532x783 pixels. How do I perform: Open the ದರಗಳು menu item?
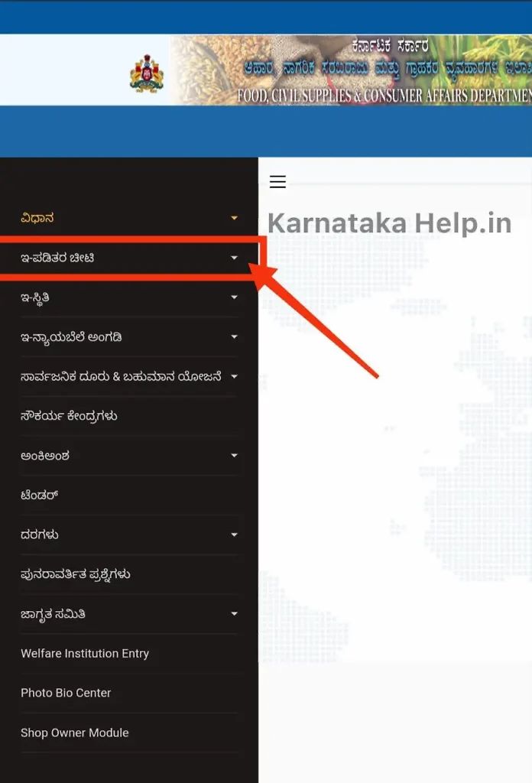tap(40, 534)
